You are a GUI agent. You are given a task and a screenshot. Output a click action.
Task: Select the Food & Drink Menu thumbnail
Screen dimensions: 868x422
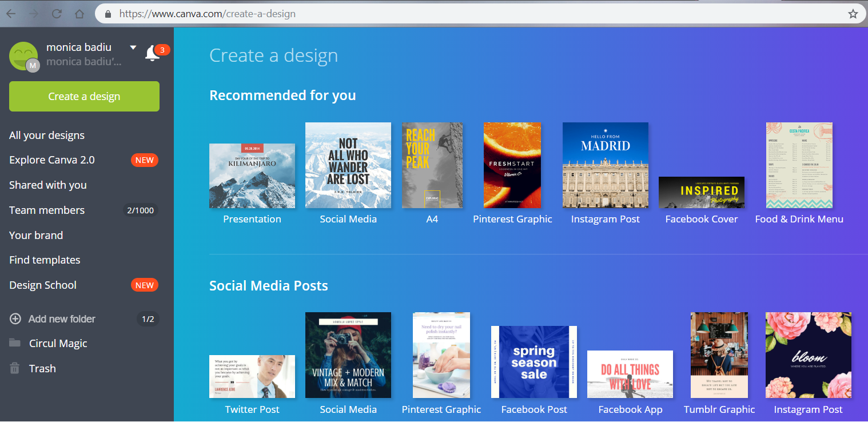[799, 165]
